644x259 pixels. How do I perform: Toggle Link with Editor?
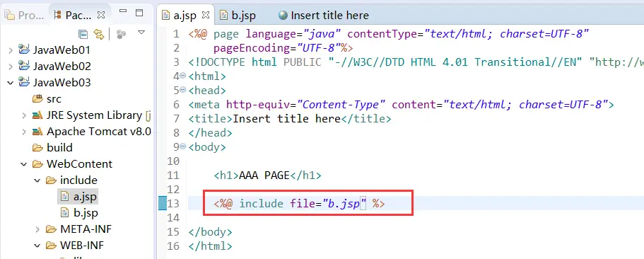pos(99,34)
